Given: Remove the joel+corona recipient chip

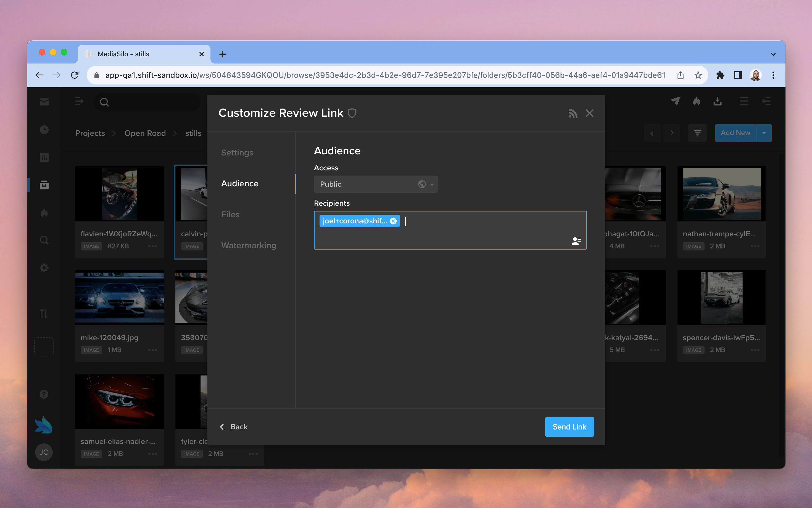Looking at the screenshot, I should (393, 221).
